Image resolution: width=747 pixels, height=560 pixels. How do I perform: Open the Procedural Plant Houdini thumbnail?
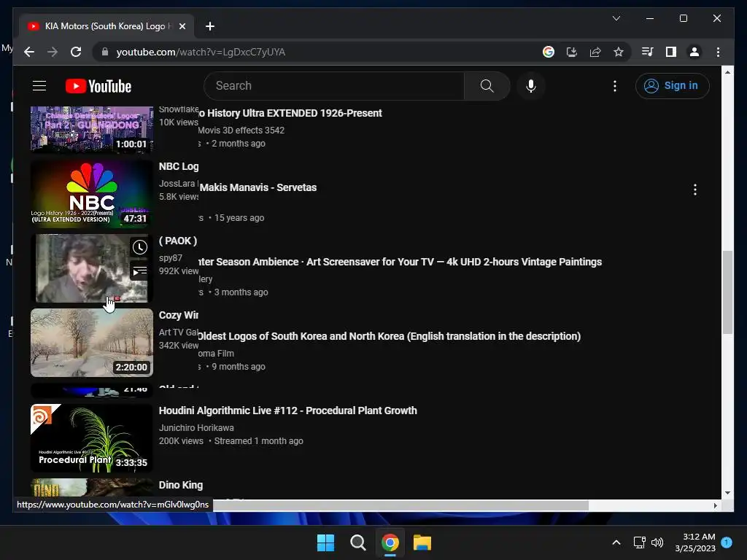tap(91, 438)
